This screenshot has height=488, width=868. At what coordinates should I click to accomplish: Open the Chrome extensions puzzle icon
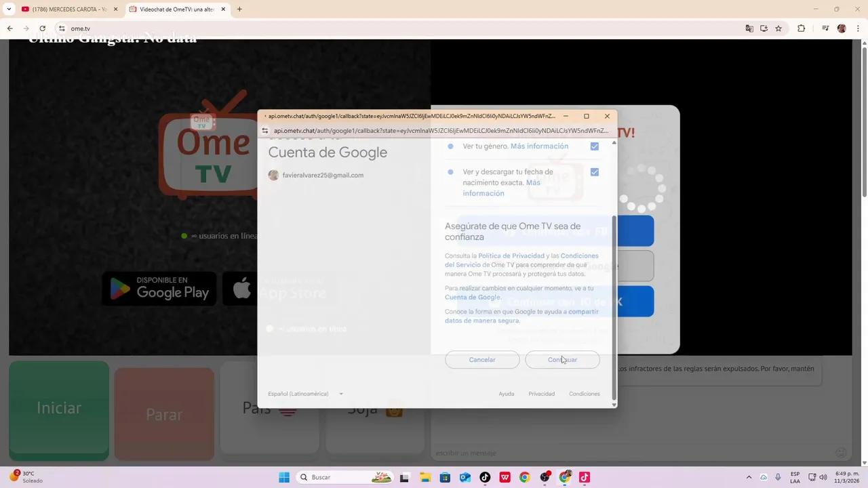point(801,28)
